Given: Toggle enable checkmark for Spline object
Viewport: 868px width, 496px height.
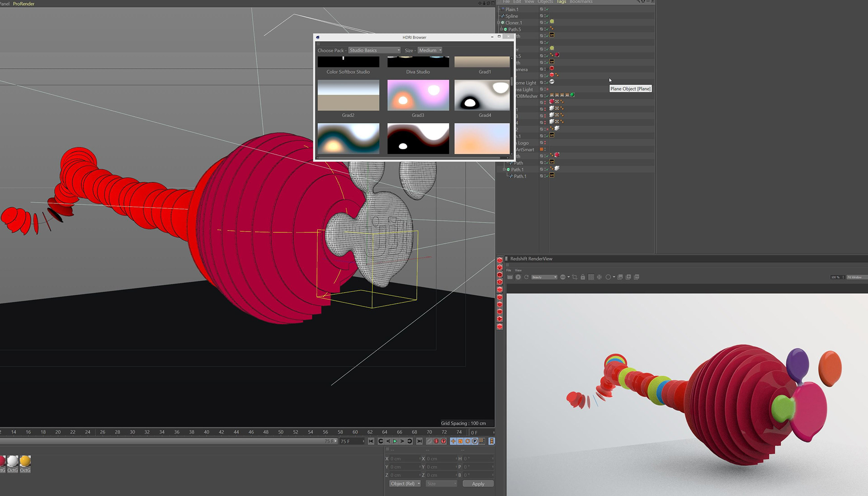Looking at the screenshot, I should (547, 16).
